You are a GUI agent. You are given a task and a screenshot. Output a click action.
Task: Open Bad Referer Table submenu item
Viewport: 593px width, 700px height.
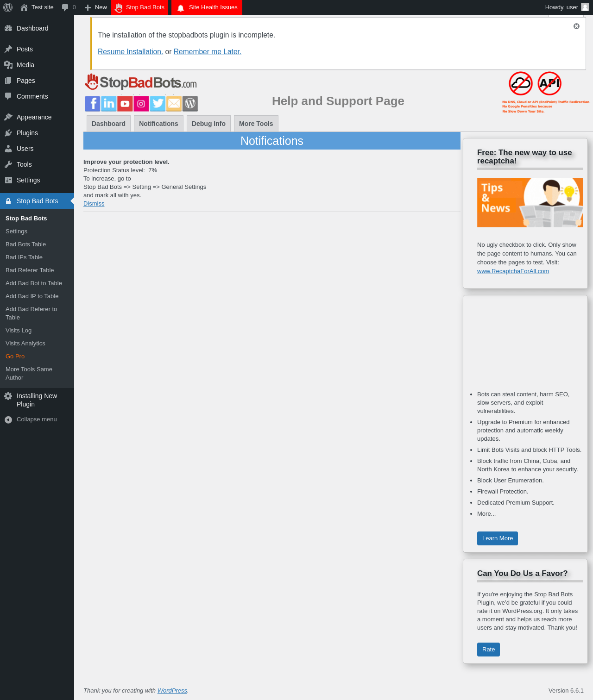pyautogui.click(x=37, y=270)
